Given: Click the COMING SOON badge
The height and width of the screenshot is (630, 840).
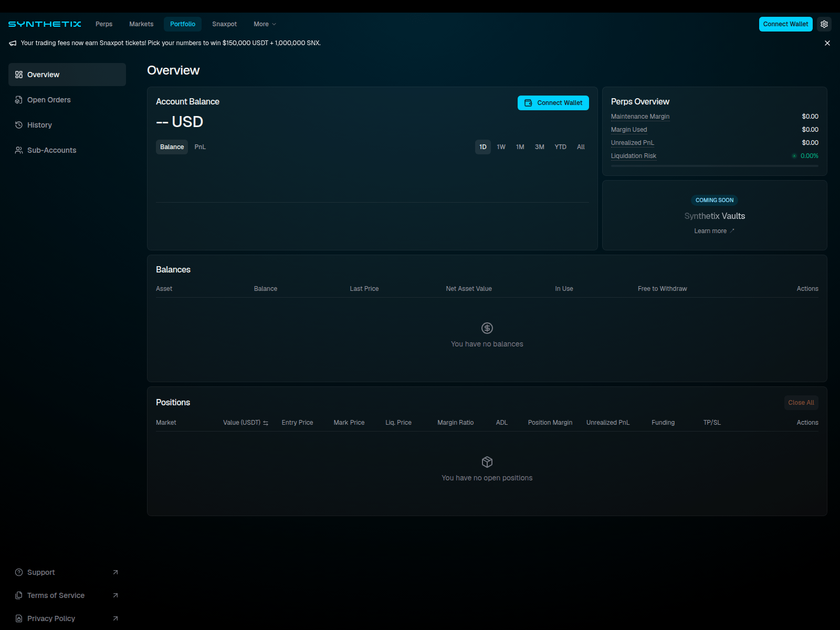Looking at the screenshot, I should tap(715, 200).
